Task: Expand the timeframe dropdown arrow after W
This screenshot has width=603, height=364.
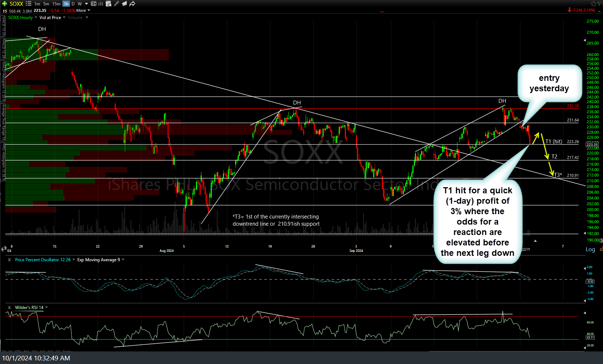Action: coord(86,4)
